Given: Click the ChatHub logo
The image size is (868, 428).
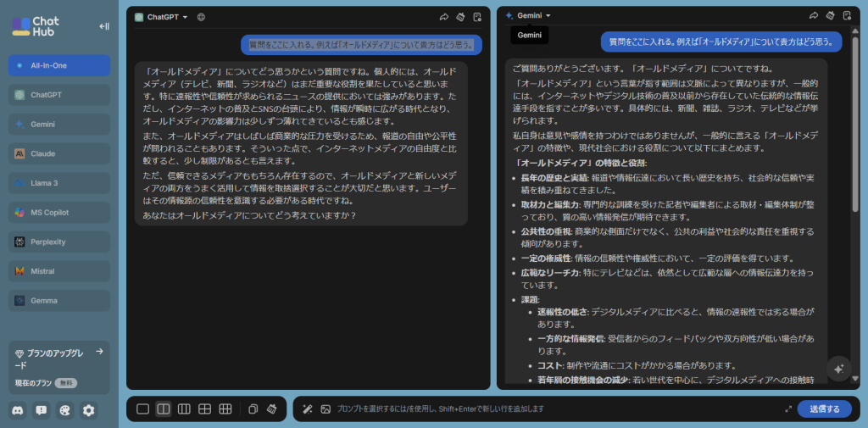Looking at the screenshot, I should click(x=36, y=26).
